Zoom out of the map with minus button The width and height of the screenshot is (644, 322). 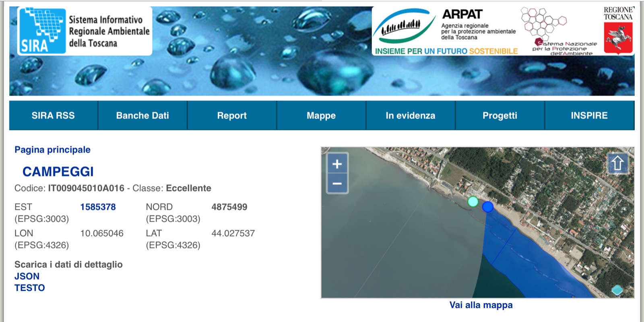pos(337,184)
